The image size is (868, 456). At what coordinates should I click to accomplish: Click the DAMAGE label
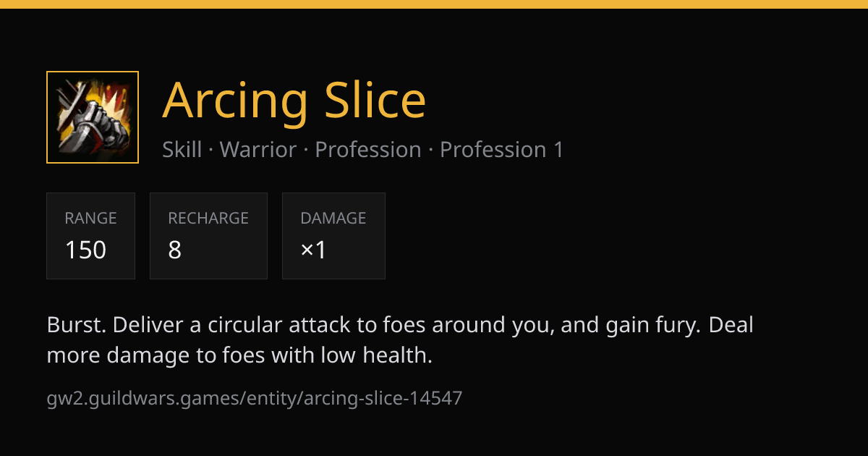333,218
